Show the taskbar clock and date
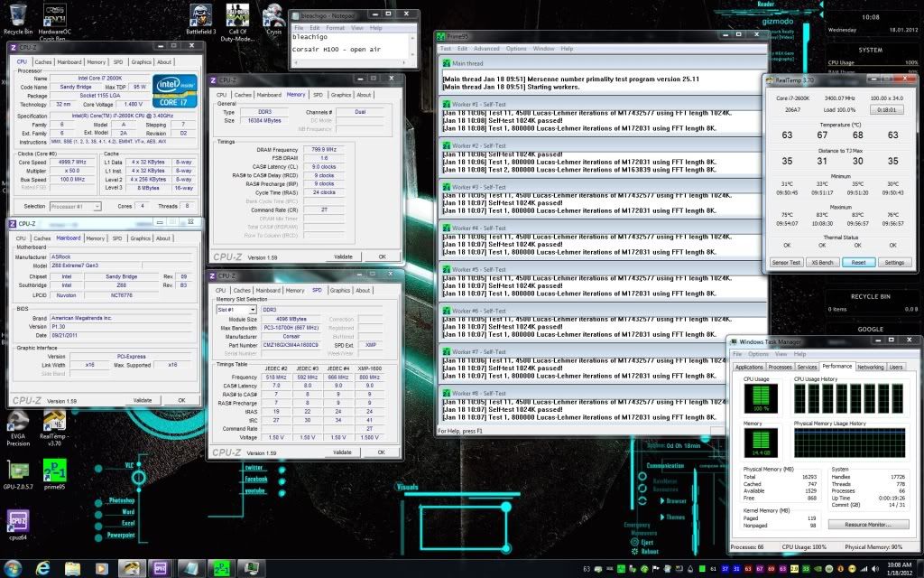The height and width of the screenshot is (578, 924). coord(899,569)
